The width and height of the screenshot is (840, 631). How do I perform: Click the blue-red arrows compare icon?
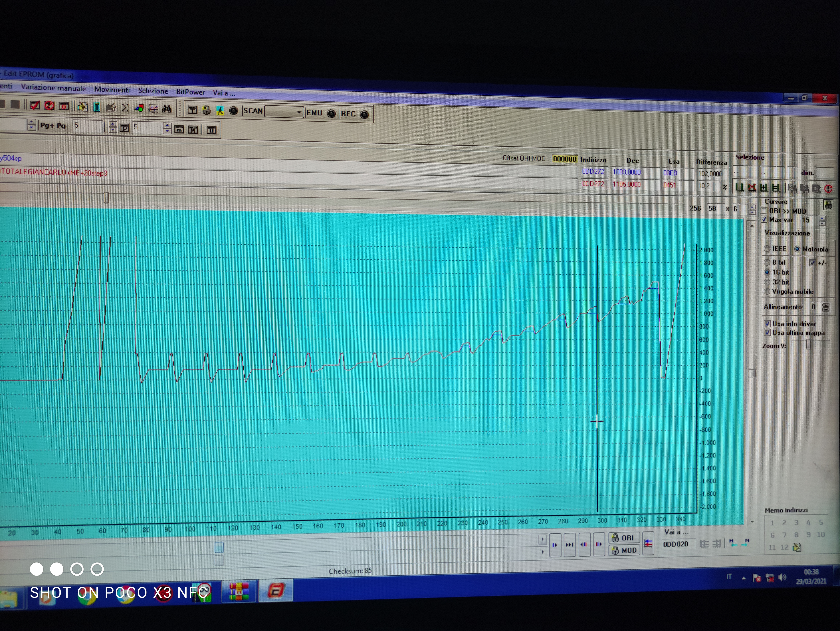648,543
